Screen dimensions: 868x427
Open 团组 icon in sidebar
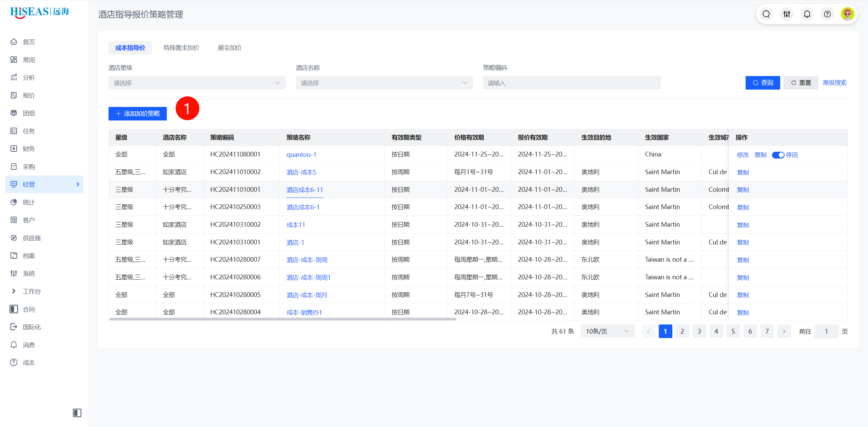[x=14, y=113]
